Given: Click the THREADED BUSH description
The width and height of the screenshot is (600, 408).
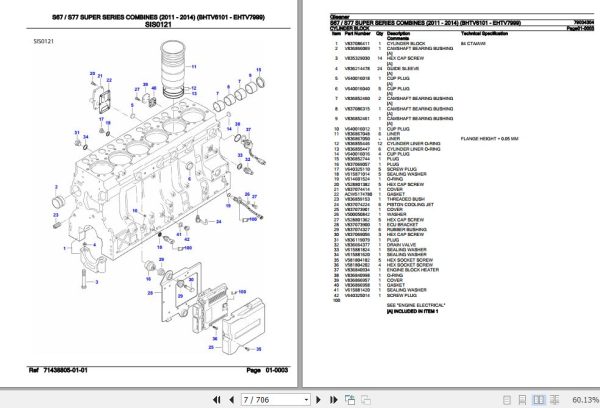Looking at the screenshot, I should pos(406,199).
